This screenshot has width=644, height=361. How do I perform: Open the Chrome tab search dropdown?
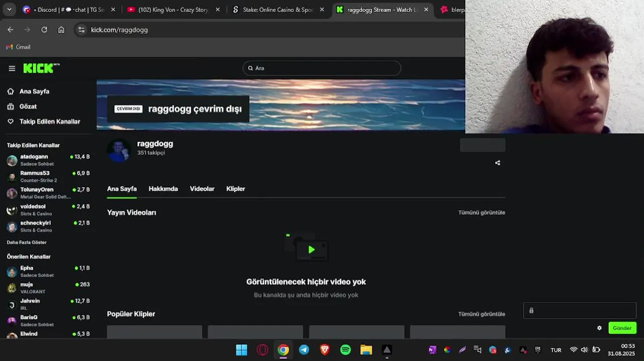[9, 10]
